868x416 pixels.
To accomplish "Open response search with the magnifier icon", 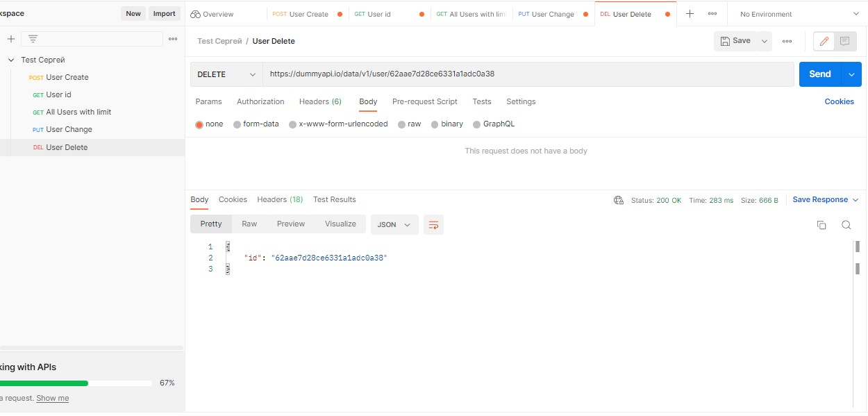I will pyautogui.click(x=846, y=225).
